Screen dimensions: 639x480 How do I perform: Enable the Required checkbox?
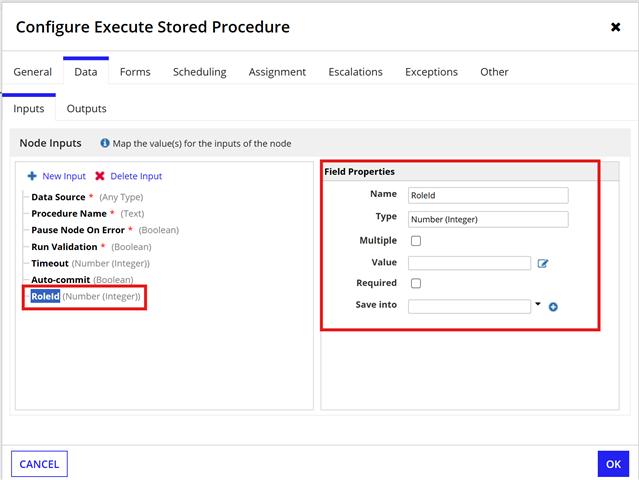(415, 284)
